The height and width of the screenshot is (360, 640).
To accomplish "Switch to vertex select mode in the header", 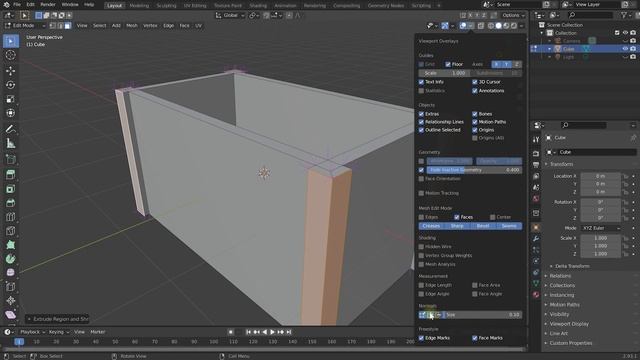I will [53, 25].
